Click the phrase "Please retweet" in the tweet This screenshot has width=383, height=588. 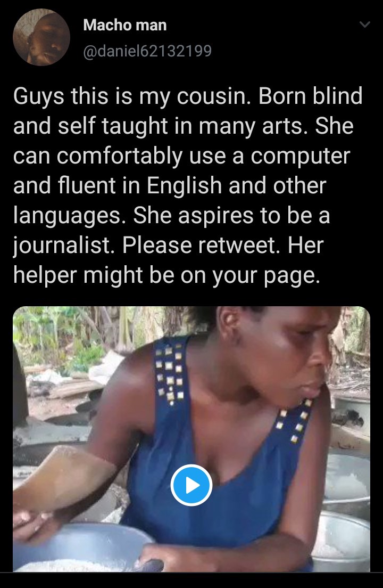coord(201,245)
